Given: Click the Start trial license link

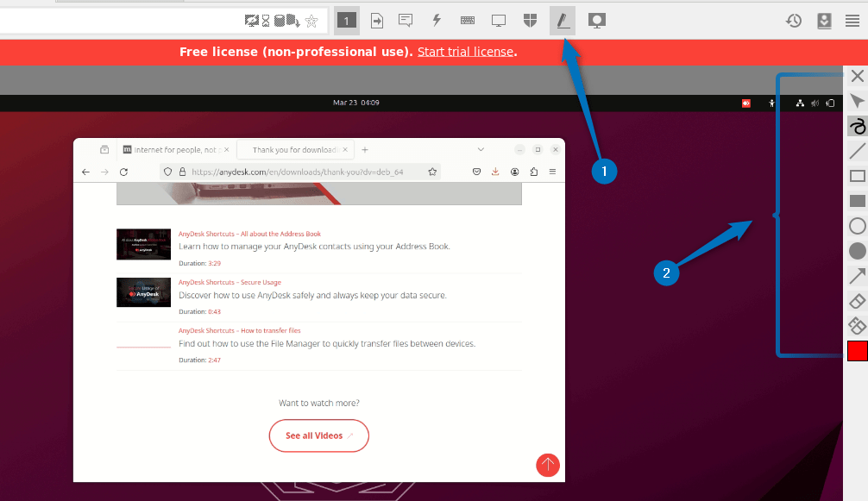Looking at the screenshot, I should pyautogui.click(x=465, y=51).
